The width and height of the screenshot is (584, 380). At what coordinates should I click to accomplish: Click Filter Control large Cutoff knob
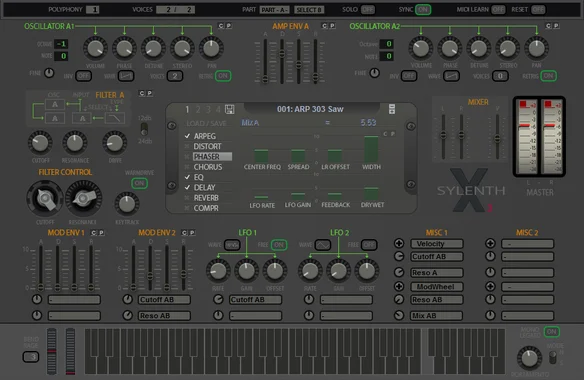(x=45, y=199)
